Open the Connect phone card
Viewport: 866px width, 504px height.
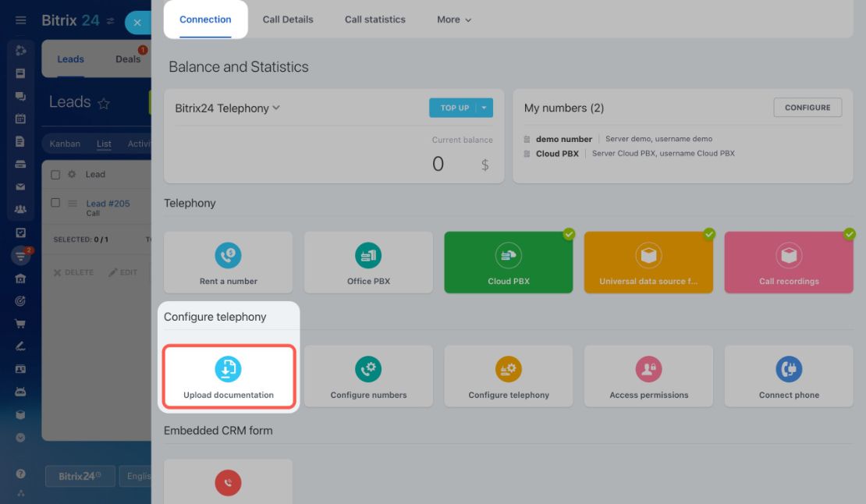click(789, 377)
